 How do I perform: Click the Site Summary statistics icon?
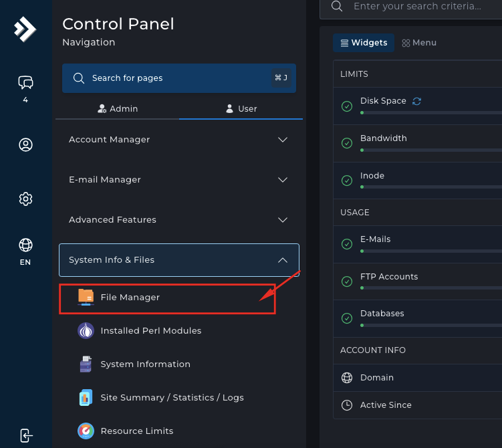click(86, 397)
